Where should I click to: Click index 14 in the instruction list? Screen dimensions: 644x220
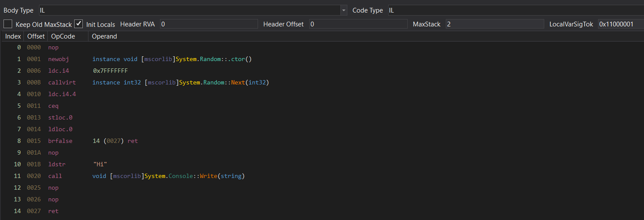click(x=17, y=211)
